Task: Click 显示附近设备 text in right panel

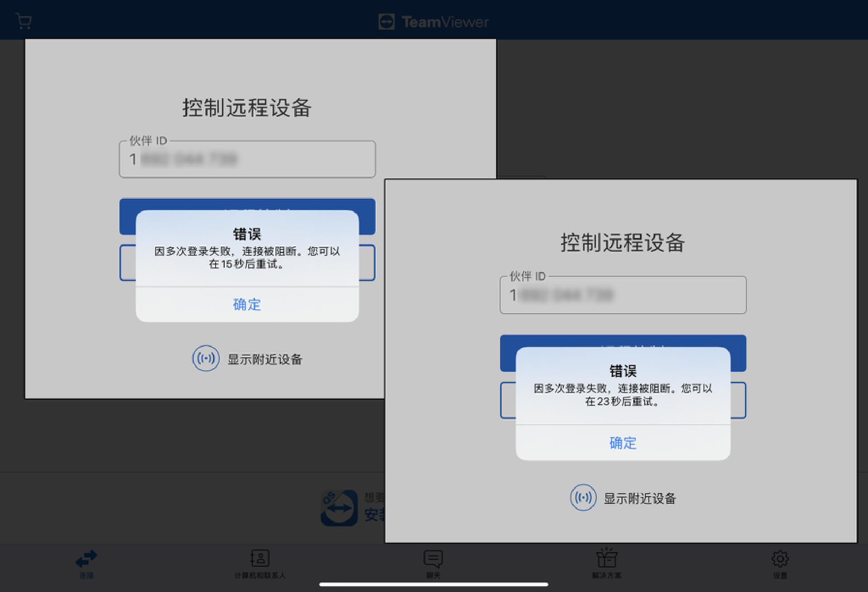Action: click(640, 498)
